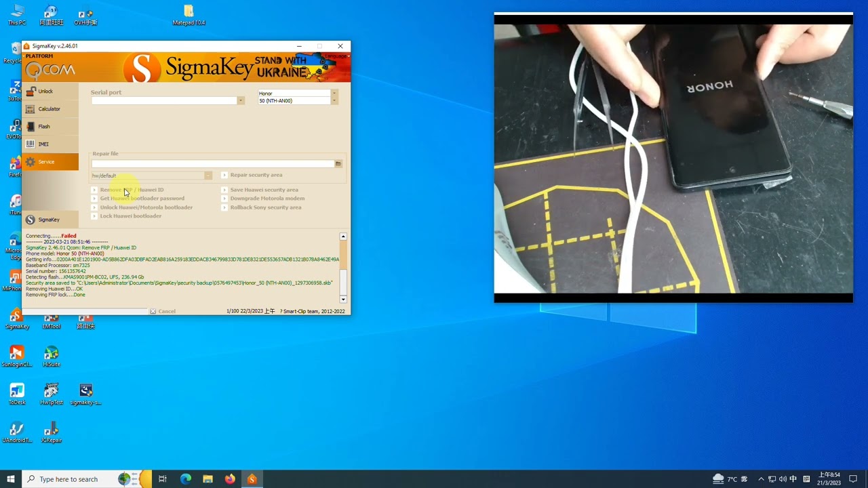The width and height of the screenshot is (868, 488).
Task: Switch to SigmaKey taskbar button
Action: 252,479
